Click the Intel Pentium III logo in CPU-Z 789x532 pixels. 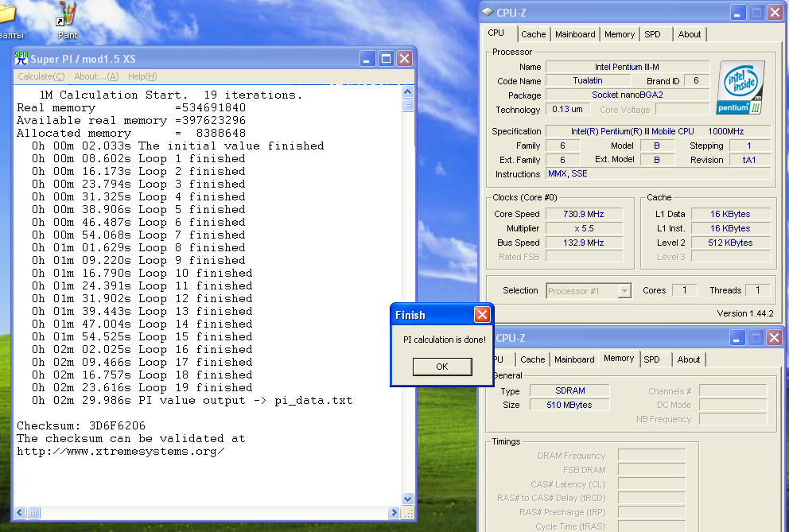coord(740,87)
